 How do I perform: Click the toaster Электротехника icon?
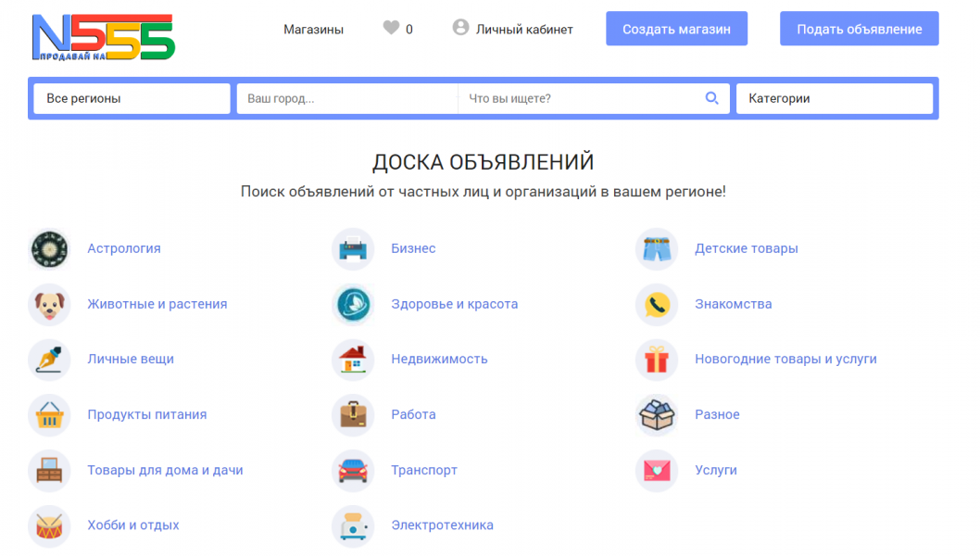(x=353, y=526)
